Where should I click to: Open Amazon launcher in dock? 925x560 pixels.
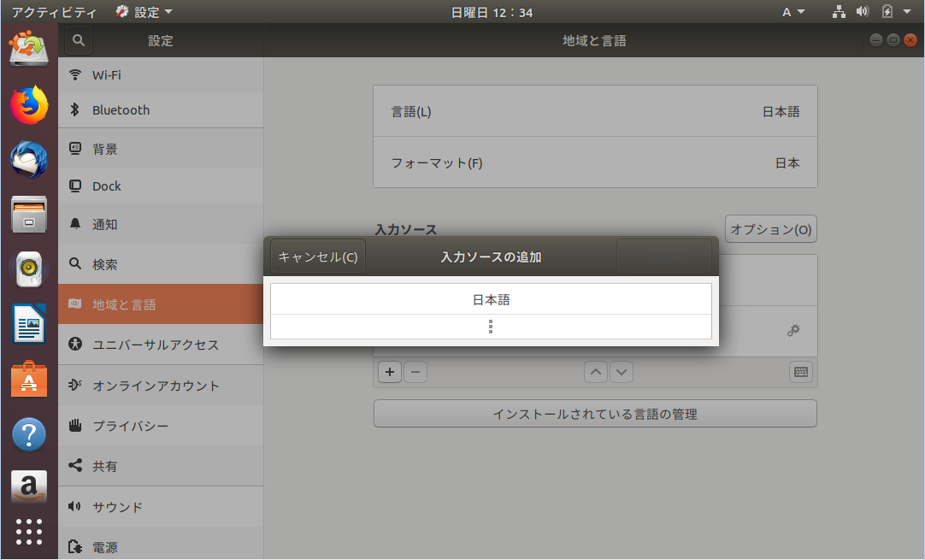click(29, 487)
